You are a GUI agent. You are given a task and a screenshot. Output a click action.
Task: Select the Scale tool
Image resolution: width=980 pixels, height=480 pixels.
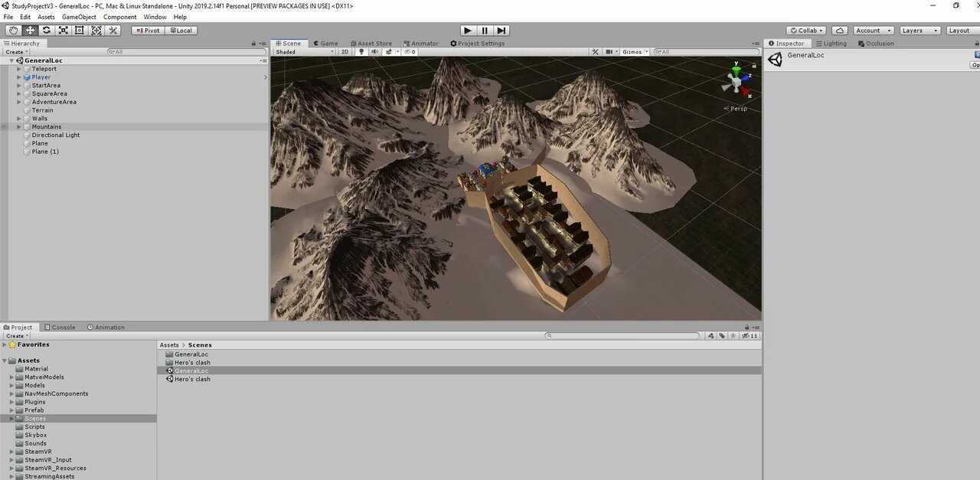point(63,31)
